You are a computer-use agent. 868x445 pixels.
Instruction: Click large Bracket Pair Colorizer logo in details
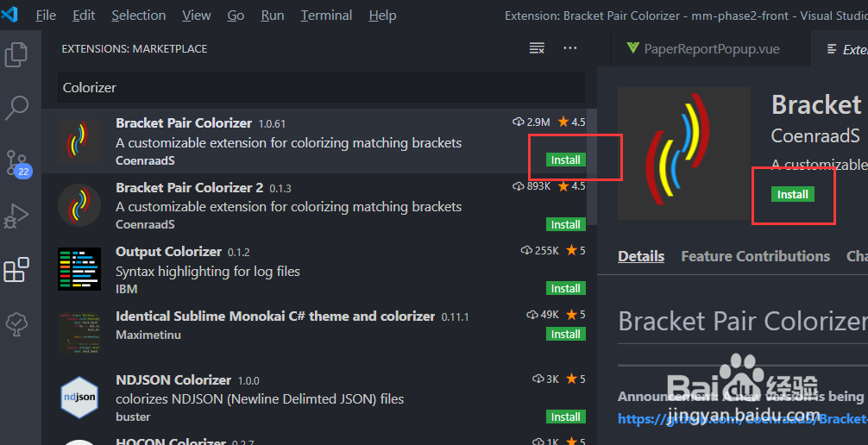pos(683,154)
